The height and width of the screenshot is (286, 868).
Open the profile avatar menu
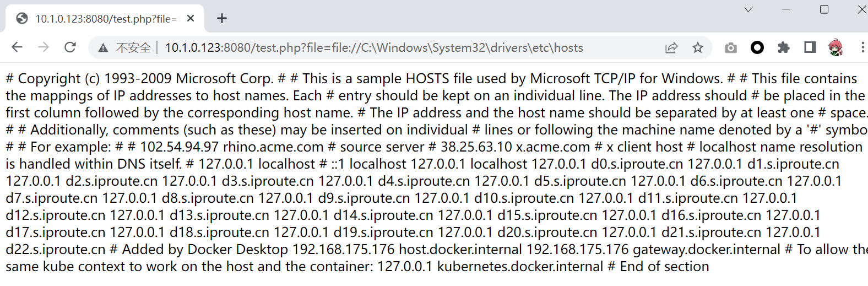point(836,48)
